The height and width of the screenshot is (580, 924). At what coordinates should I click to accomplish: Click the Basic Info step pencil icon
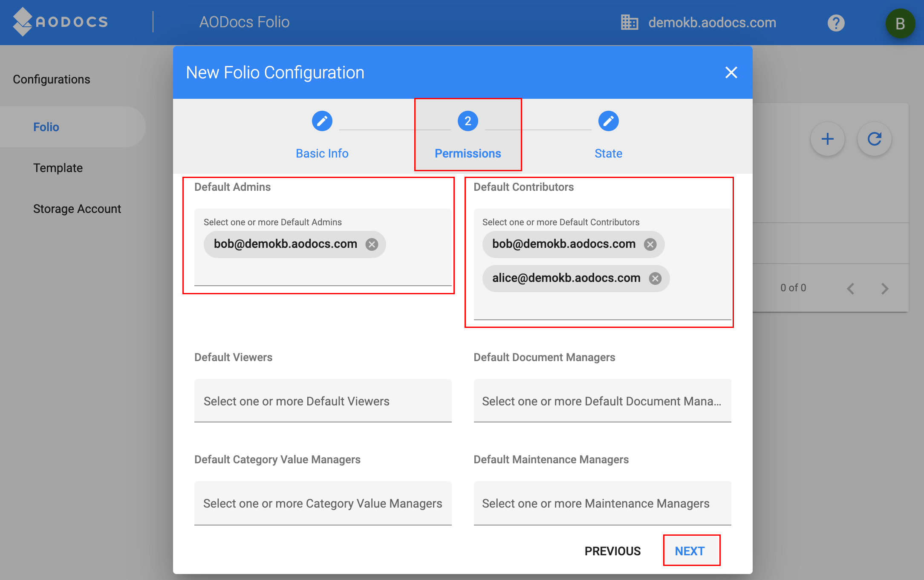[x=322, y=121]
